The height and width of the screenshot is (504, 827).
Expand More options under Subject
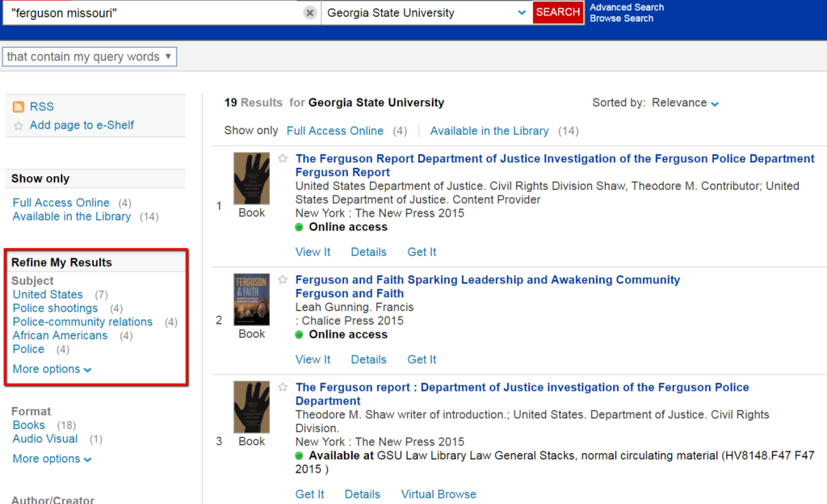52,369
